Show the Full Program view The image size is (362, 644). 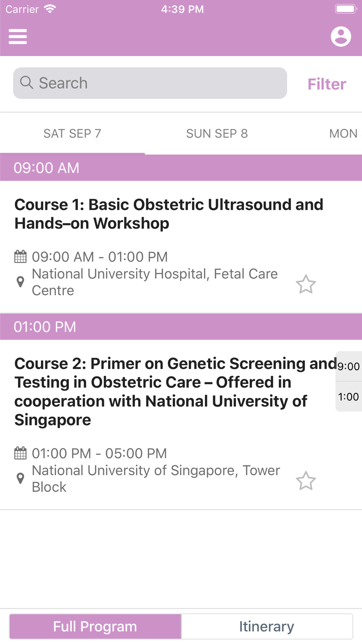click(95, 626)
